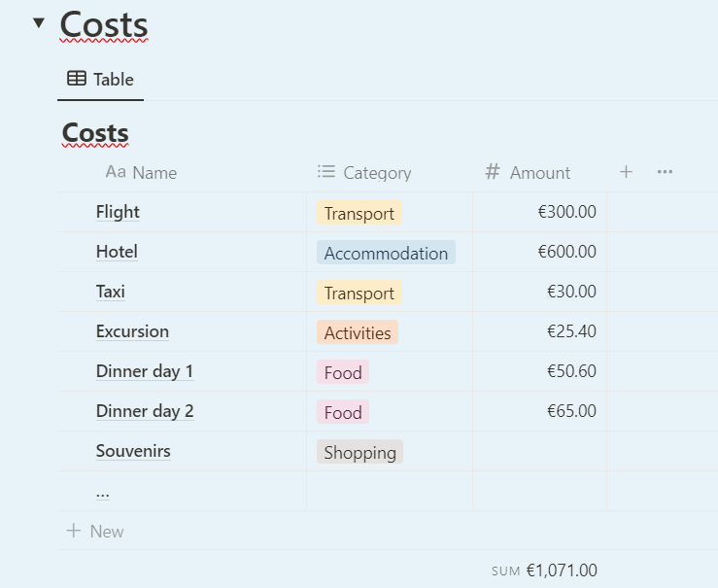Click the Activities tag on Excursion row

pos(357,333)
